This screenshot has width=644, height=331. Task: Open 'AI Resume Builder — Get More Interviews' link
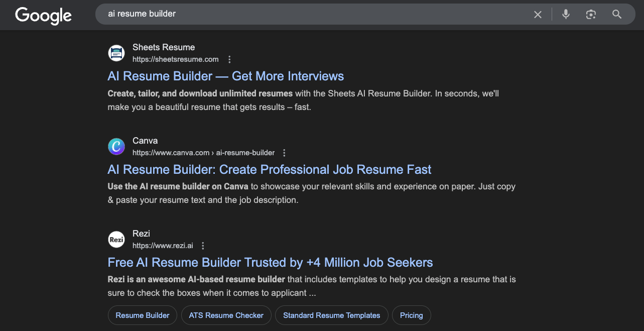[x=226, y=76]
